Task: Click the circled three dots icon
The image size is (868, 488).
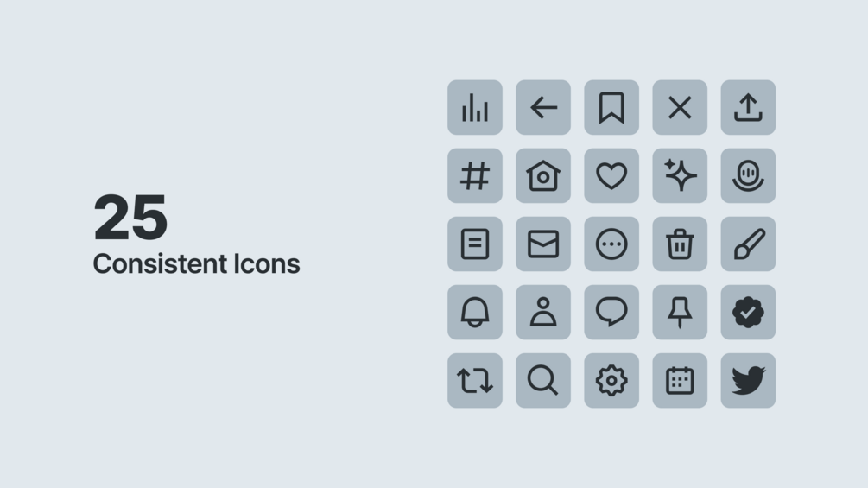Action: pyautogui.click(x=611, y=244)
